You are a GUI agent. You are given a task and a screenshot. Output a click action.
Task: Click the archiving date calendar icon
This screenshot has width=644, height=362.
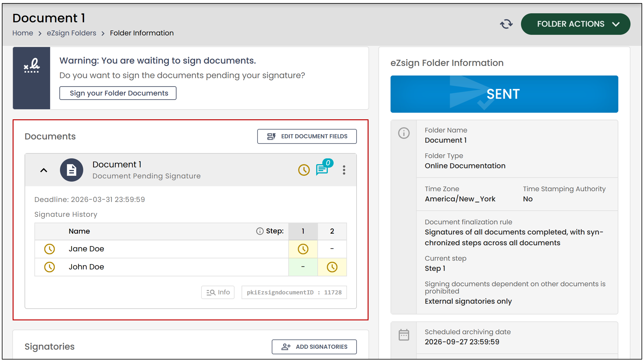(404, 335)
